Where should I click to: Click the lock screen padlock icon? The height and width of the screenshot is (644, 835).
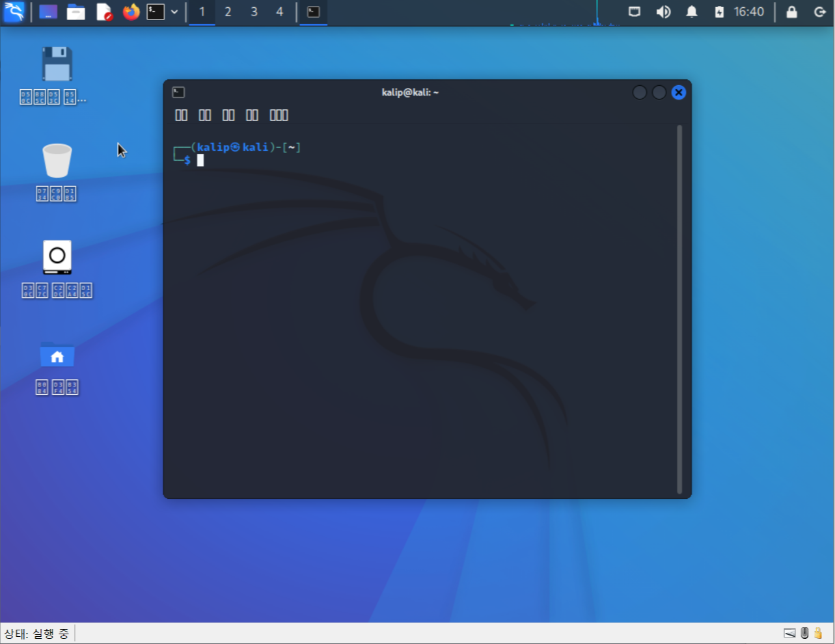click(791, 12)
